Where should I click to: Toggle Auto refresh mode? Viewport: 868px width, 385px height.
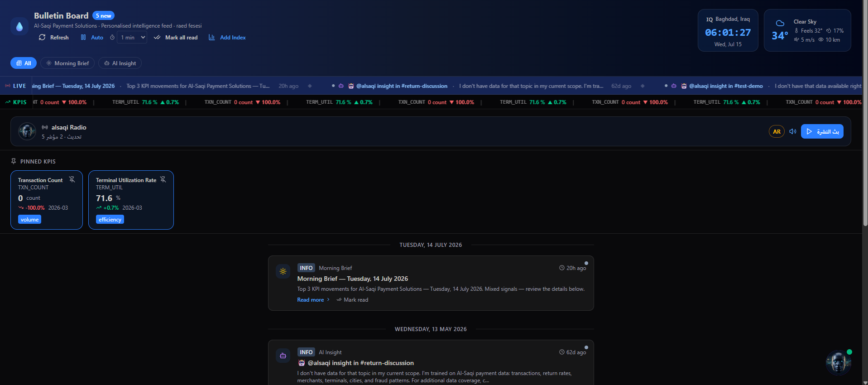pos(92,38)
